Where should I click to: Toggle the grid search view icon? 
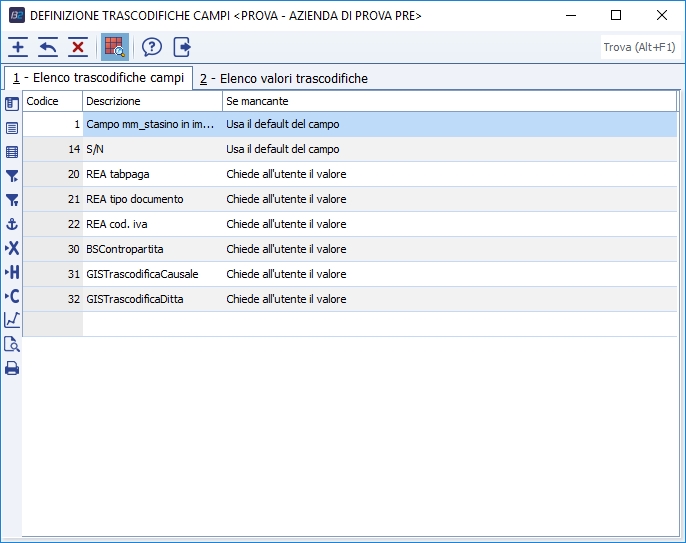[114, 47]
